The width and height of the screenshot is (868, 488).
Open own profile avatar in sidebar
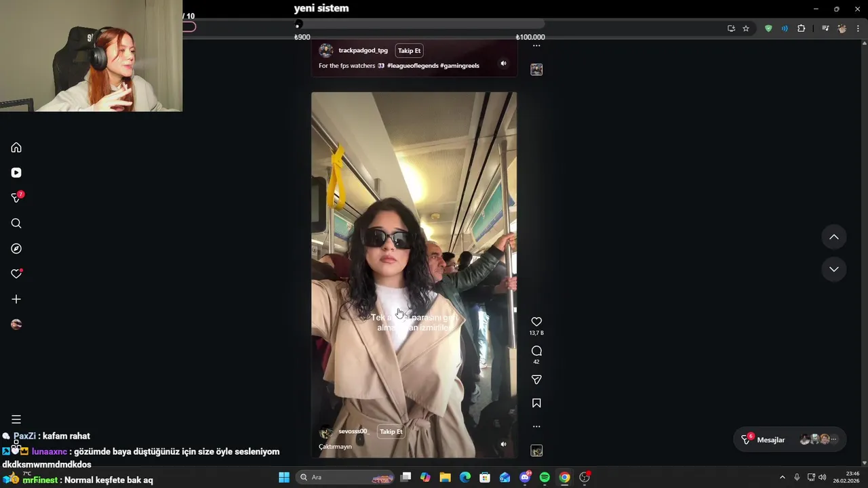pyautogui.click(x=16, y=325)
